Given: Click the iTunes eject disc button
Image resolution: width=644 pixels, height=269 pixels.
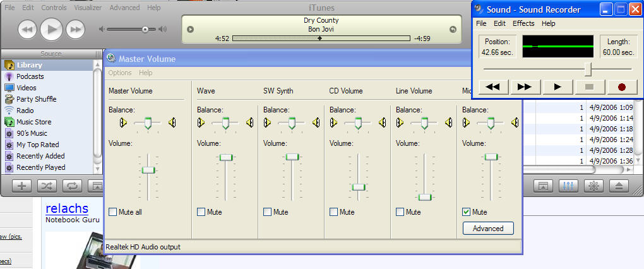Looking at the screenshot, I should (x=619, y=186).
